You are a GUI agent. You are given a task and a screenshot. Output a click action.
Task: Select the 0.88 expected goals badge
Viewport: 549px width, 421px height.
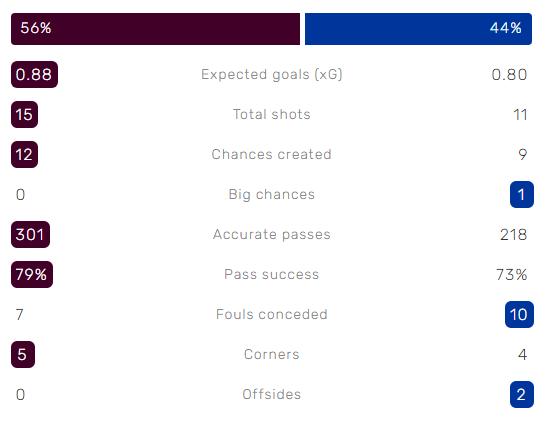click(x=34, y=74)
